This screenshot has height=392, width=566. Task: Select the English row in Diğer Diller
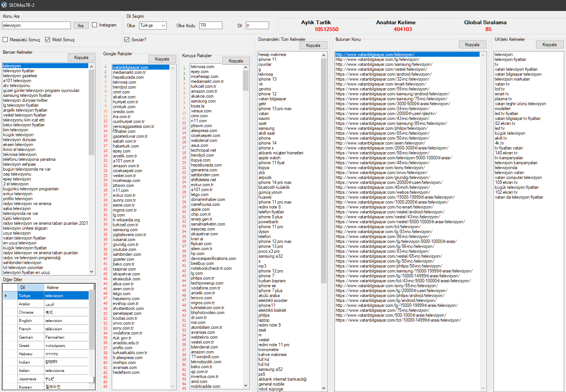tap(45, 320)
